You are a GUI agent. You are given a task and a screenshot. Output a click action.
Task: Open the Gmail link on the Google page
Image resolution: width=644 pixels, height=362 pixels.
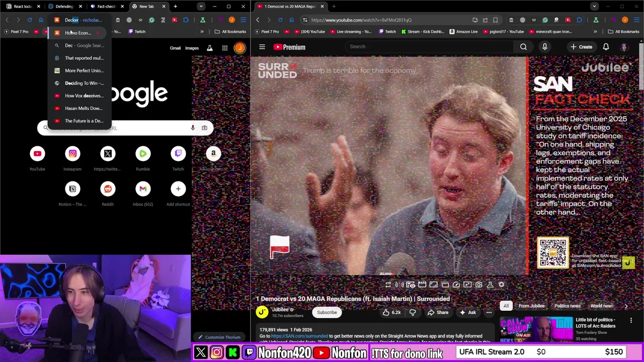tap(175, 48)
